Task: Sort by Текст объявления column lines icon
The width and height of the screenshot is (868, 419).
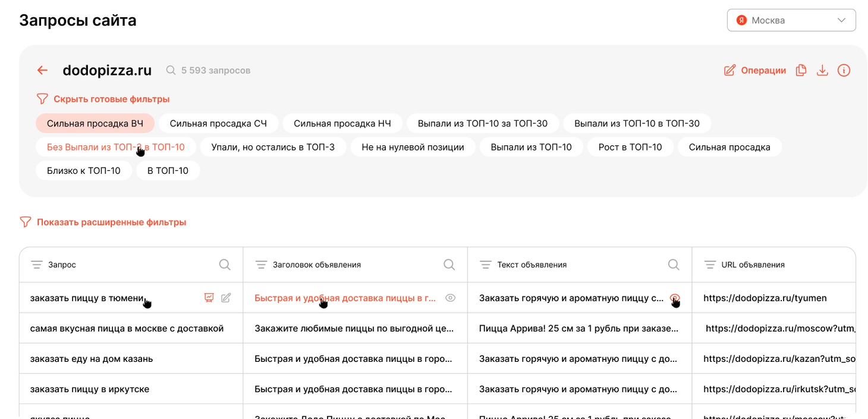Action: (x=486, y=264)
